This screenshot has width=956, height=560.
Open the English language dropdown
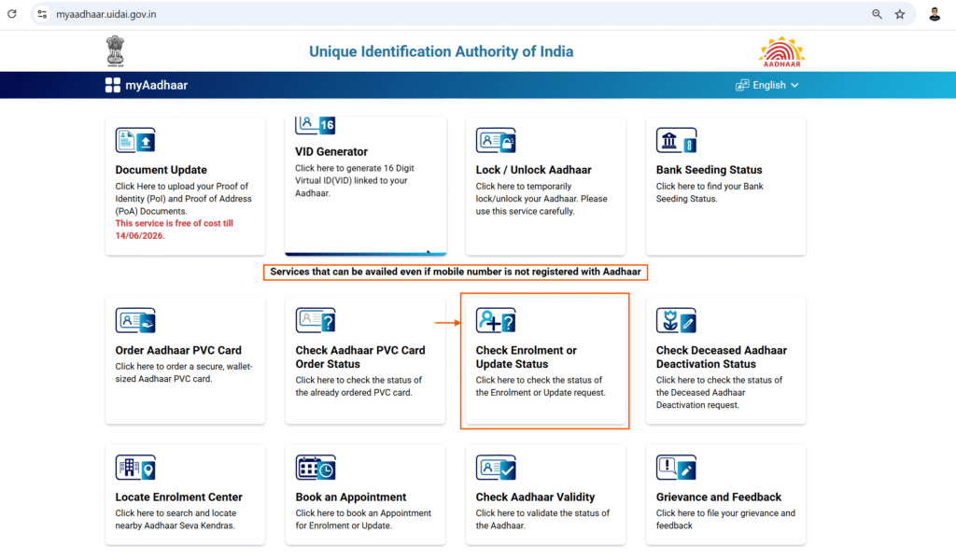[767, 85]
